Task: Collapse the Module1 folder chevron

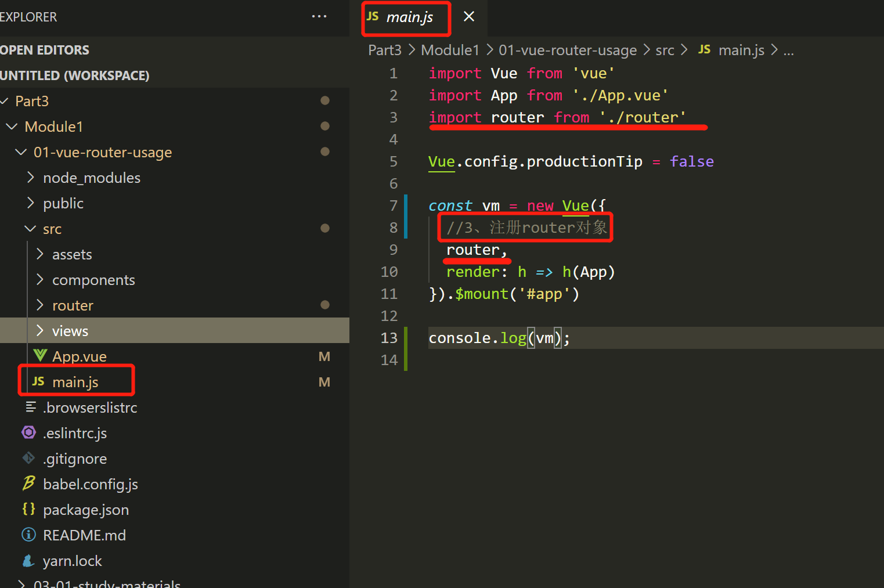Action: (12, 127)
